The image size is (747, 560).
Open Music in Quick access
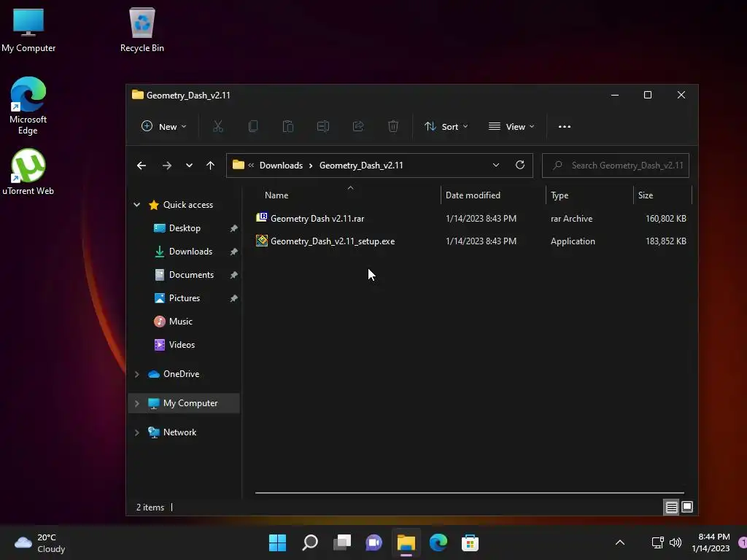180,322
